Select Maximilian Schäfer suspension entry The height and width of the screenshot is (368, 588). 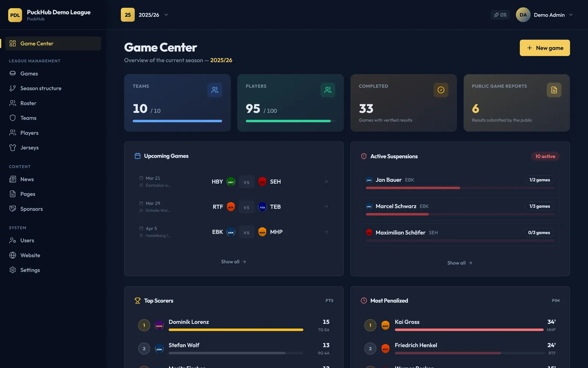460,236
